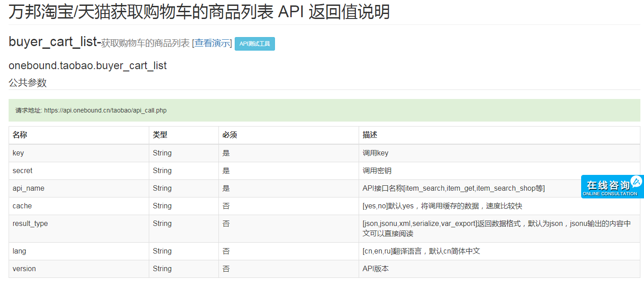Viewport: 644px width, 282px height.
Task: Click the 是 required cell in key row
Action: pos(289,153)
